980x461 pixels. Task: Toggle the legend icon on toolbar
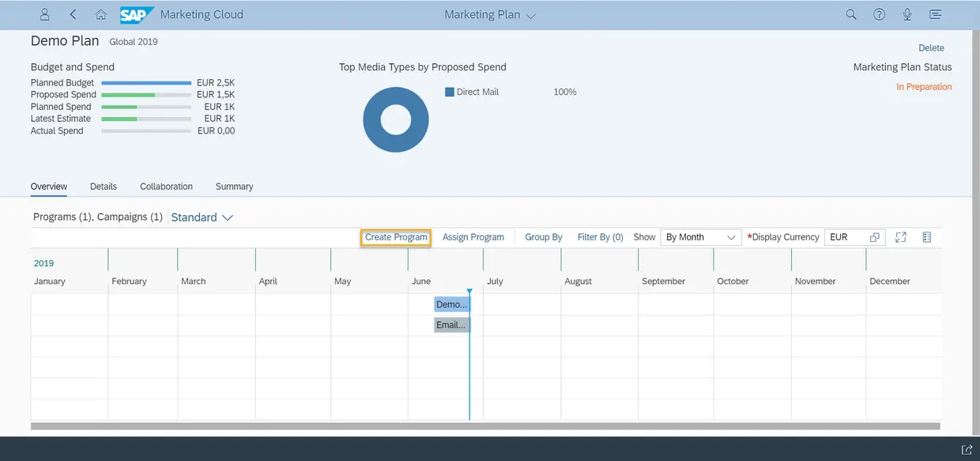[927, 237]
